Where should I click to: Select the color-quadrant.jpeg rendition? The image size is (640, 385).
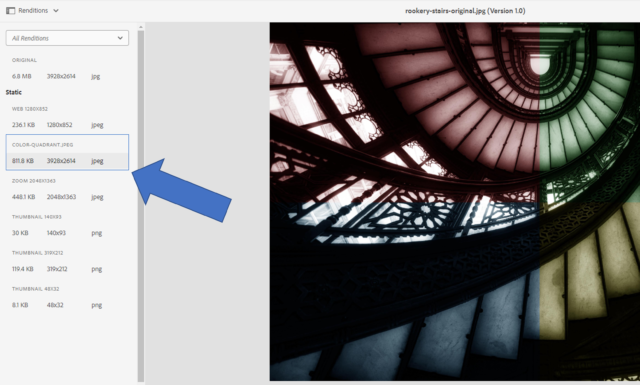click(x=67, y=152)
